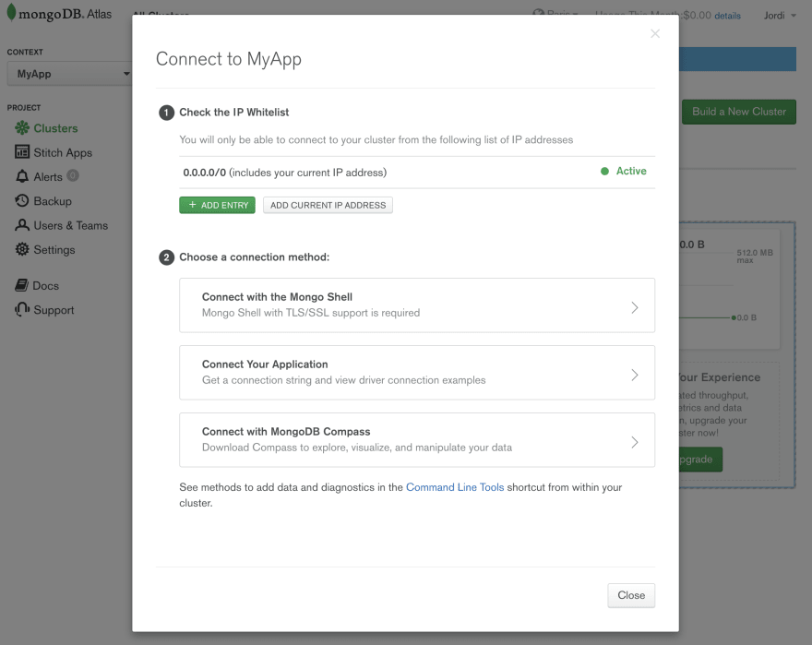Viewport: 812px width, 645px height.
Task: Open the Jordi user menu dropdown
Action: pos(780,16)
